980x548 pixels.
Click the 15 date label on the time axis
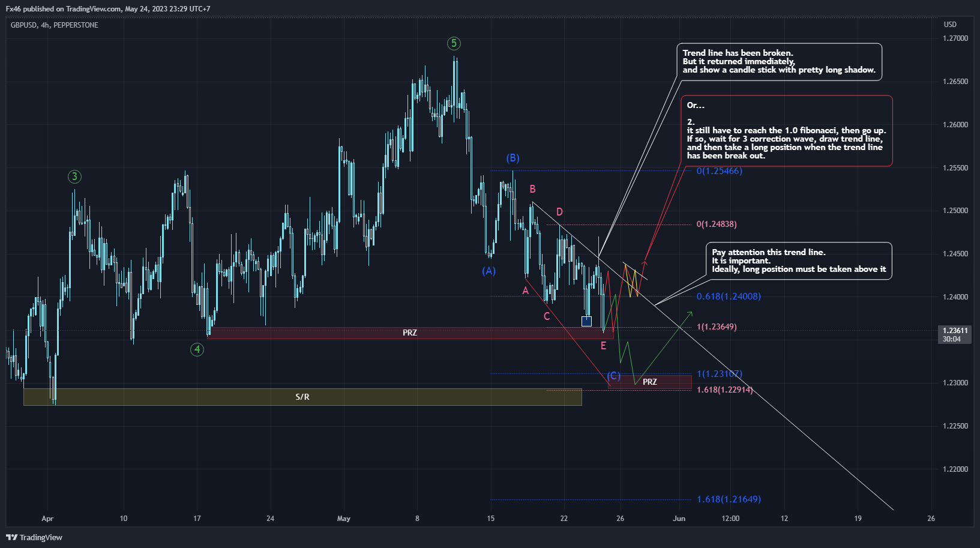(491, 519)
